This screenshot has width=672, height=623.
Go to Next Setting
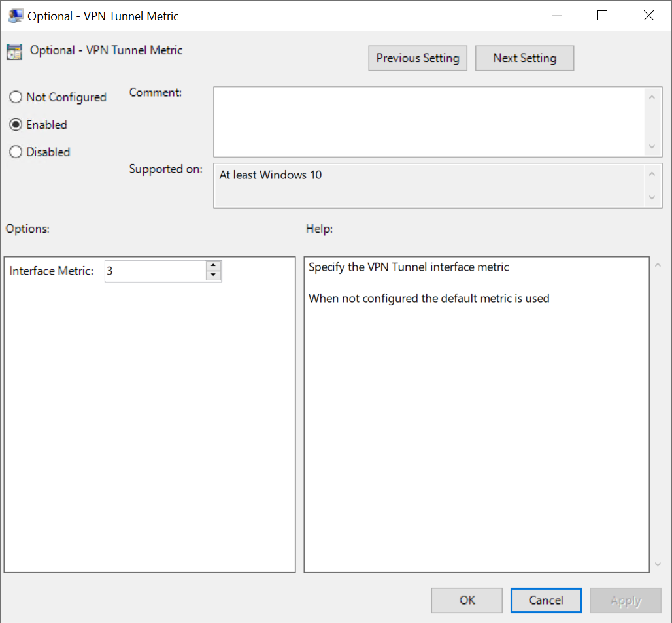[524, 58]
